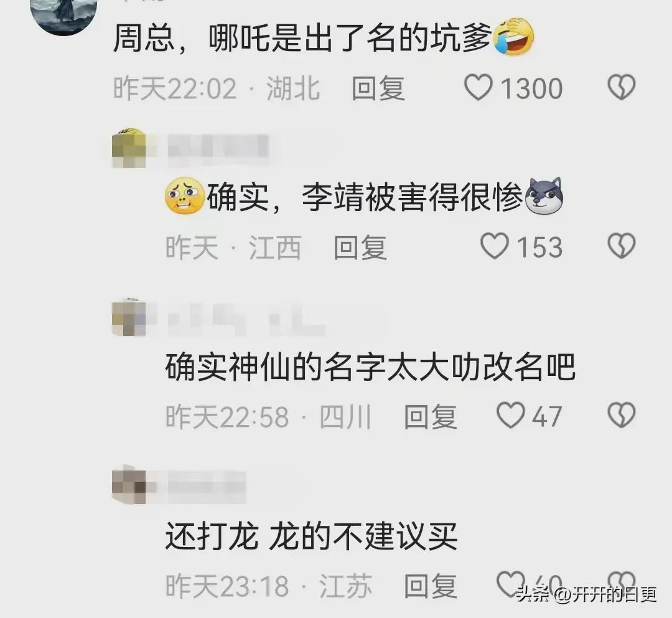Select the comment text 周总，哪吒是出了名的坑爹
Screen dimensions: 672x618
(x=324, y=38)
